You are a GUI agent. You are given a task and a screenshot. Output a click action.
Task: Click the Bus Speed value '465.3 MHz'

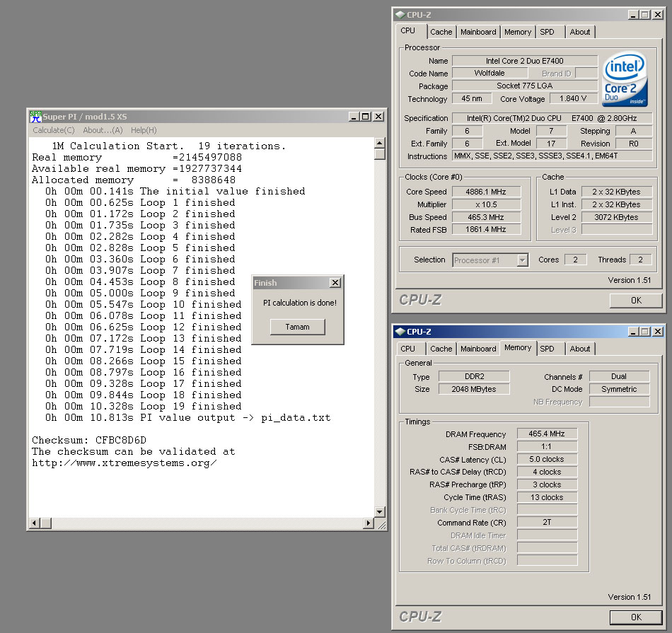486,217
